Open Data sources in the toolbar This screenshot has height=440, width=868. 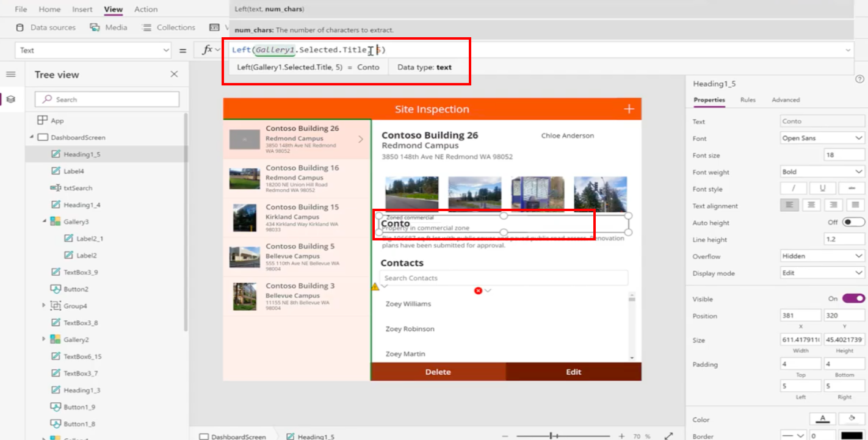pyautogui.click(x=46, y=27)
